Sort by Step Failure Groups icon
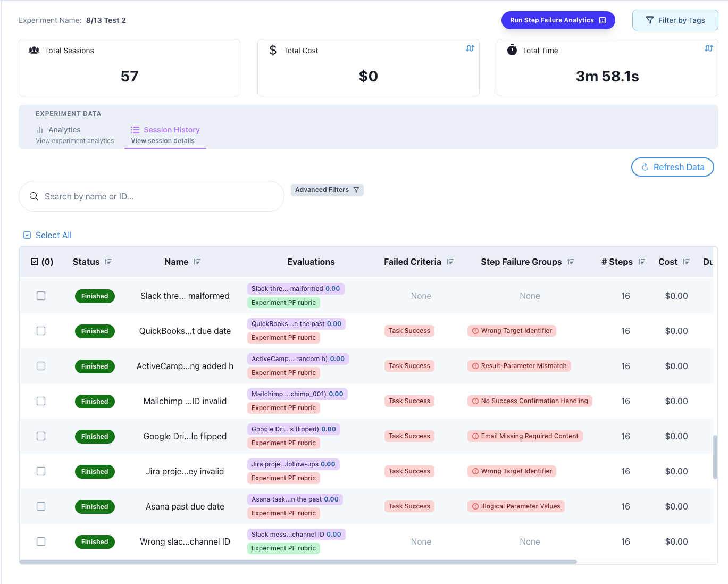The width and height of the screenshot is (728, 584). click(571, 262)
